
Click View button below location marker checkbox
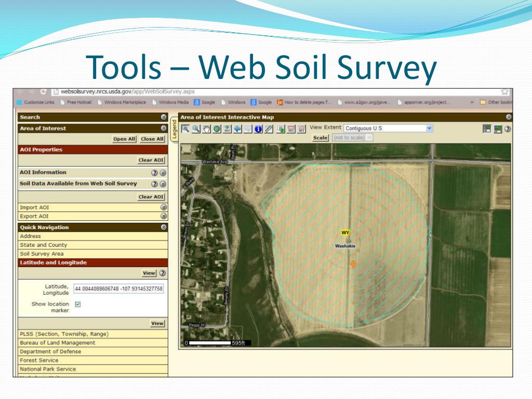tap(157, 323)
